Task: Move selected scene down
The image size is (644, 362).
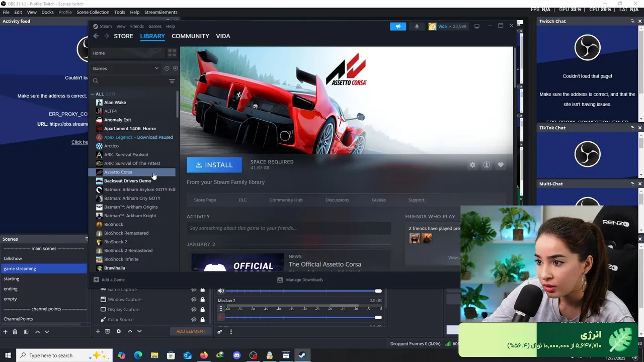Action: click(x=47, y=332)
